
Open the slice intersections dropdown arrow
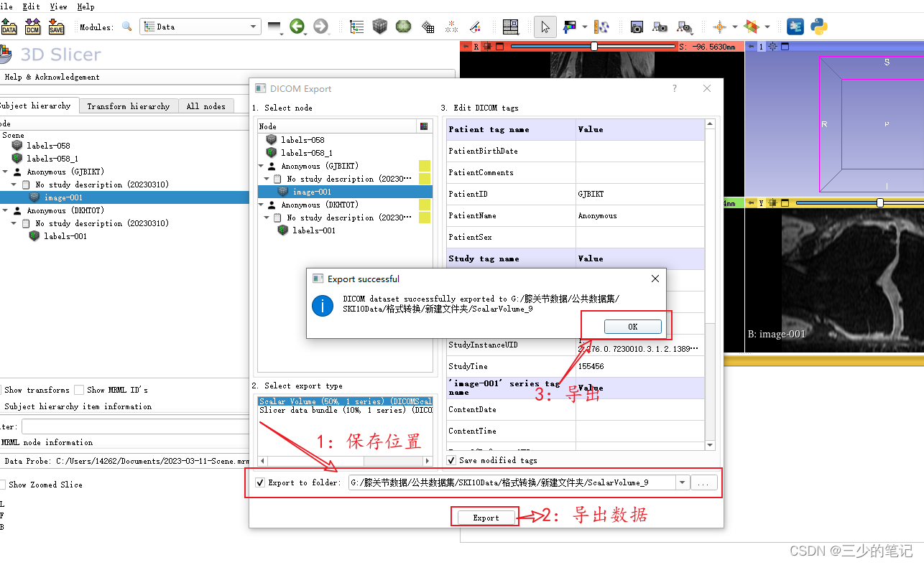[x=767, y=27]
